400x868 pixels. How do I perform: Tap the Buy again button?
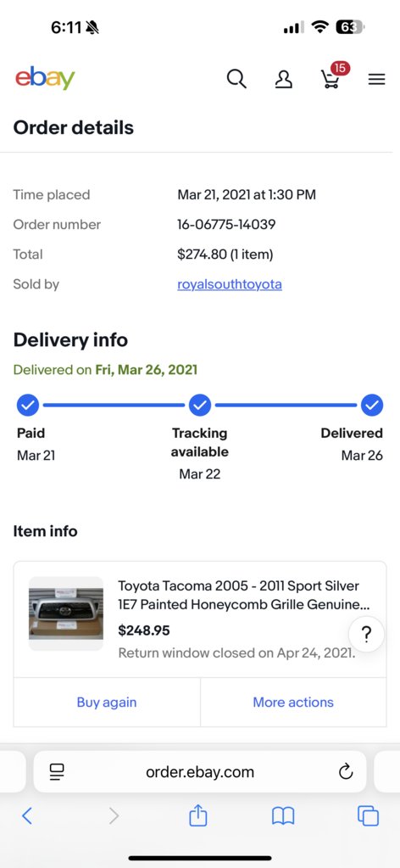[107, 702]
